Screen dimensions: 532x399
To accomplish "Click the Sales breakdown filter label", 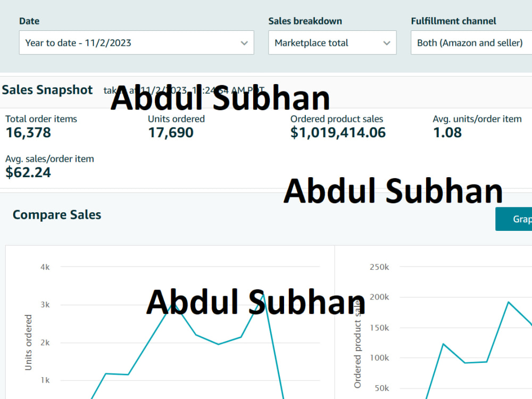I will tap(305, 21).
